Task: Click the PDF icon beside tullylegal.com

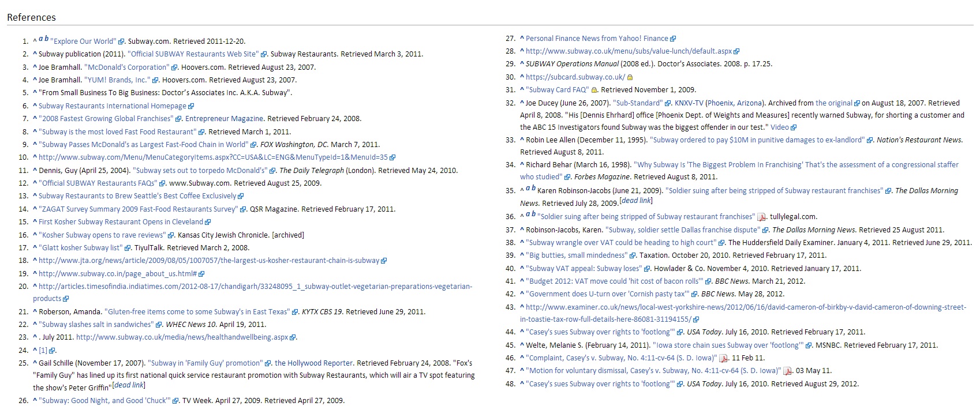Action: (762, 217)
